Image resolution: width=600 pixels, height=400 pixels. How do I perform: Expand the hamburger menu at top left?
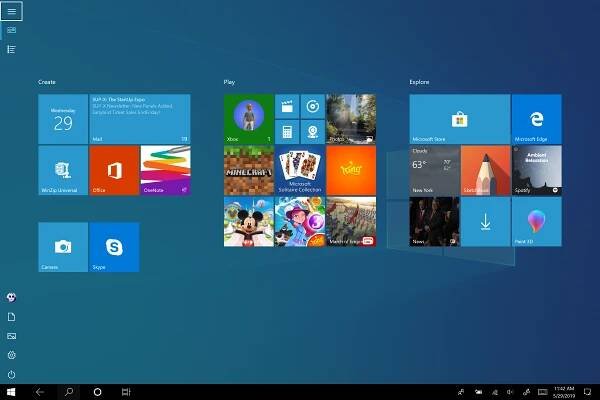click(x=12, y=11)
